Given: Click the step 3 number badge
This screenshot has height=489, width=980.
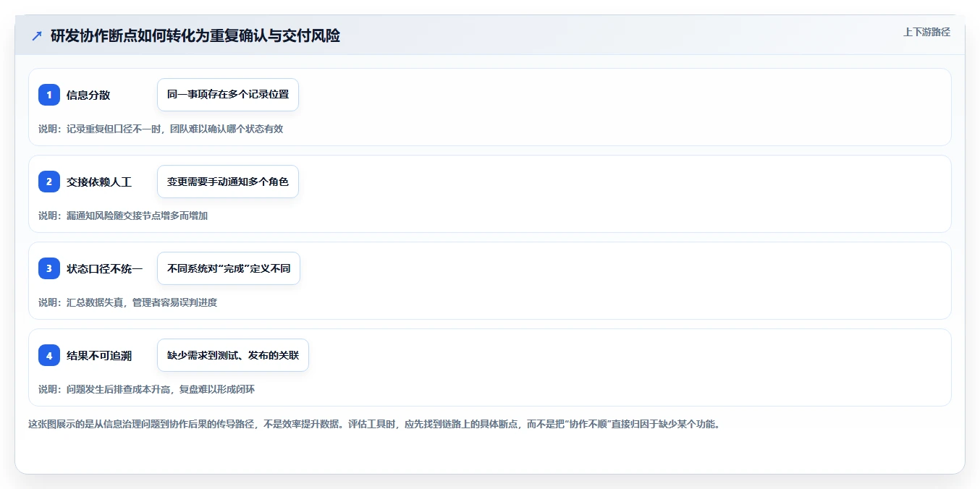Looking at the screenshot, I should [x=49, y=268].
